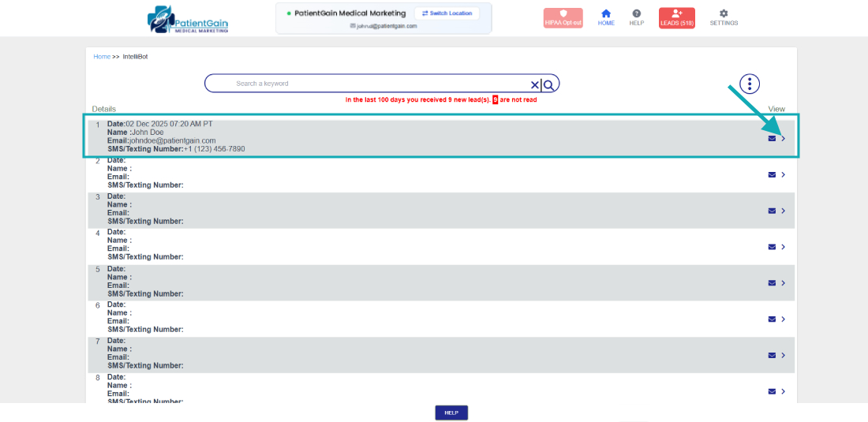Image resolution: width=868 pixels, height=422 pixels.
Task: Open LEADS (518) button
Action: (676, 17)
